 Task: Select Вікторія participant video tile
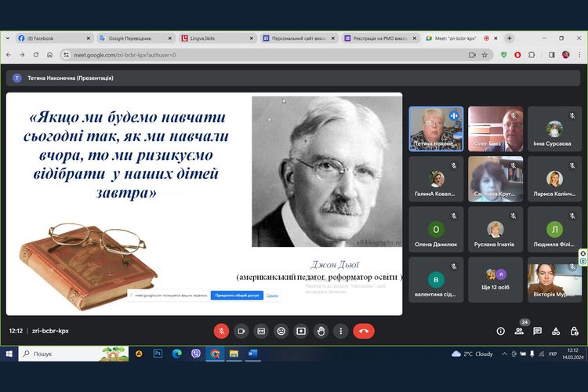(554, 280)
